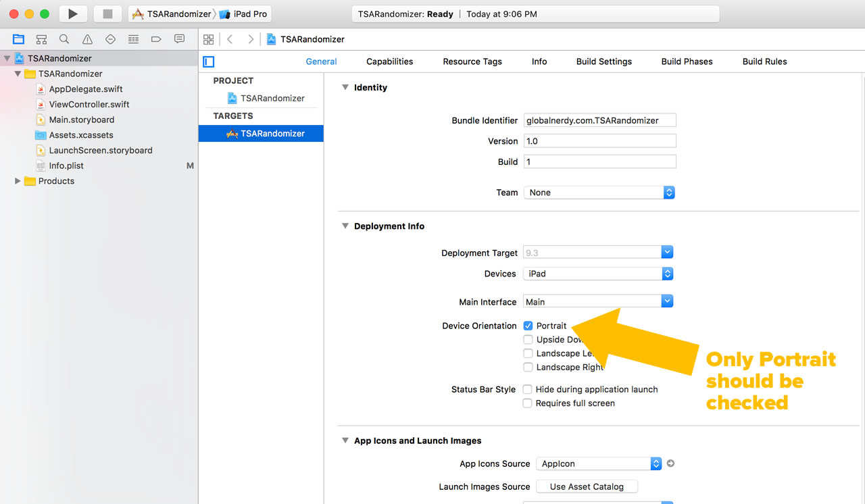Uncheck the Portrait orientation checkbox

pyautogui.click(x=528, y=326)
